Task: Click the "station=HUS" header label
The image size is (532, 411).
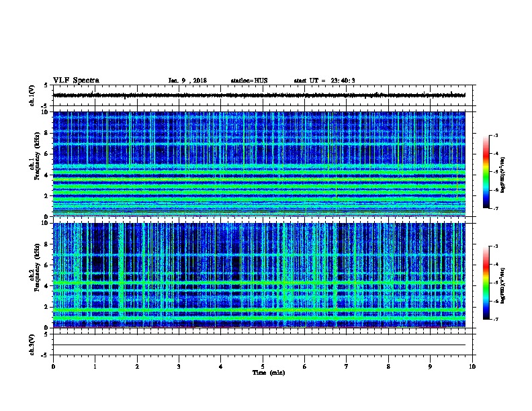Action: point(249,81)
